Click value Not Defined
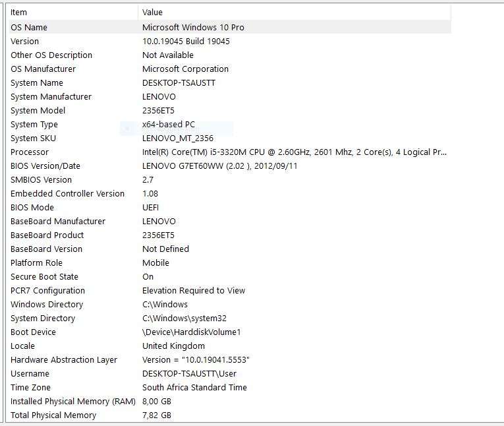 click(x=165, y=249)
